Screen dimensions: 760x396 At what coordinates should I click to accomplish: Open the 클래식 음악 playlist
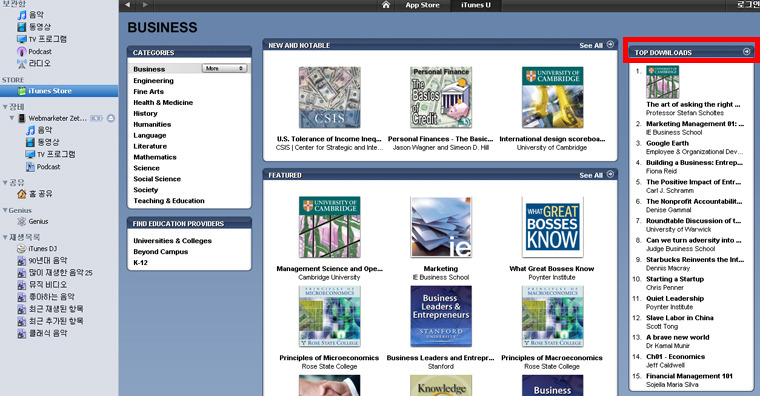click(42, 333)
